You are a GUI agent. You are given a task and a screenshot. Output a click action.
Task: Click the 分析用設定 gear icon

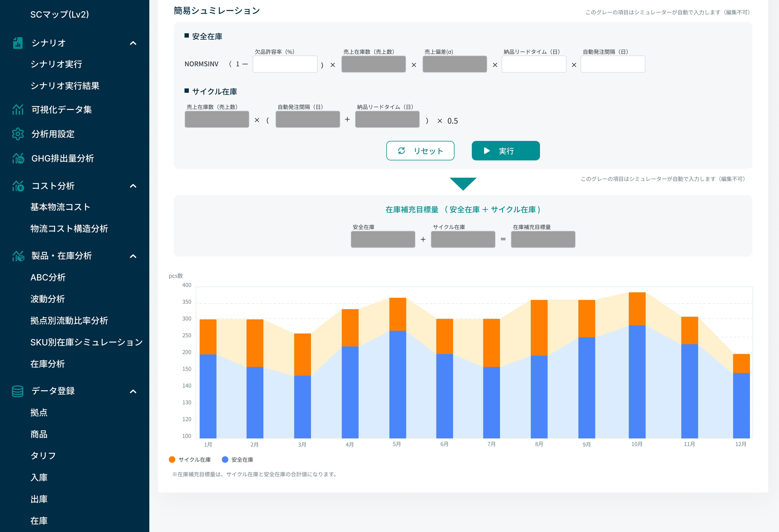coord(18,134)
